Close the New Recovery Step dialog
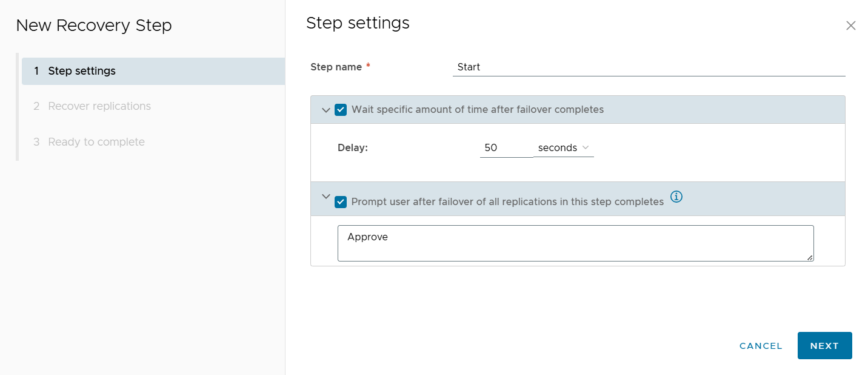 point(850,25)
